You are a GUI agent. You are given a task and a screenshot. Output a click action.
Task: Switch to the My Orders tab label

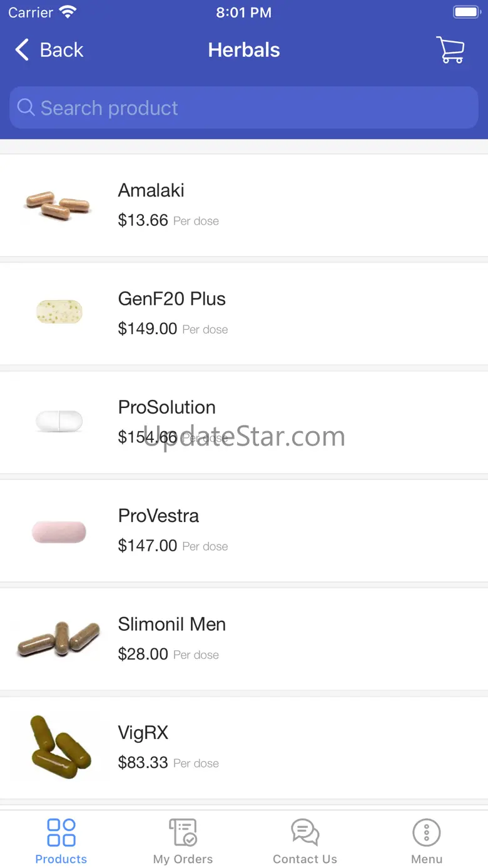(x=183, y=859)
